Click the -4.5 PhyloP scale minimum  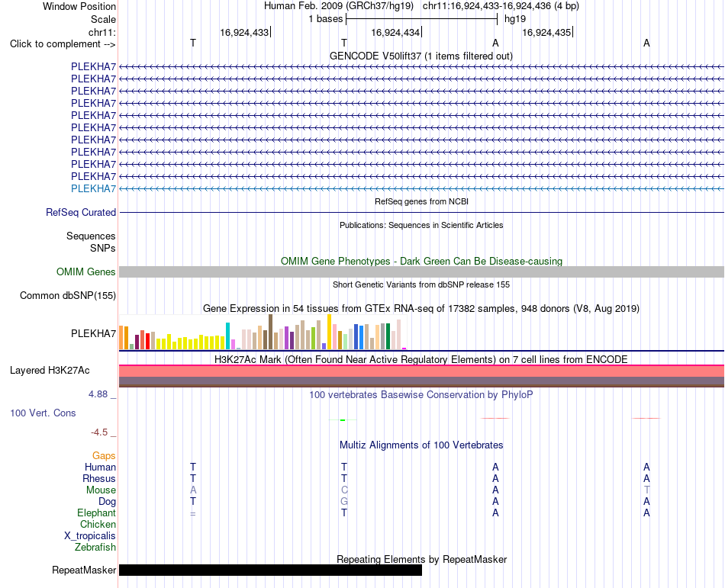tap(99, 432)
